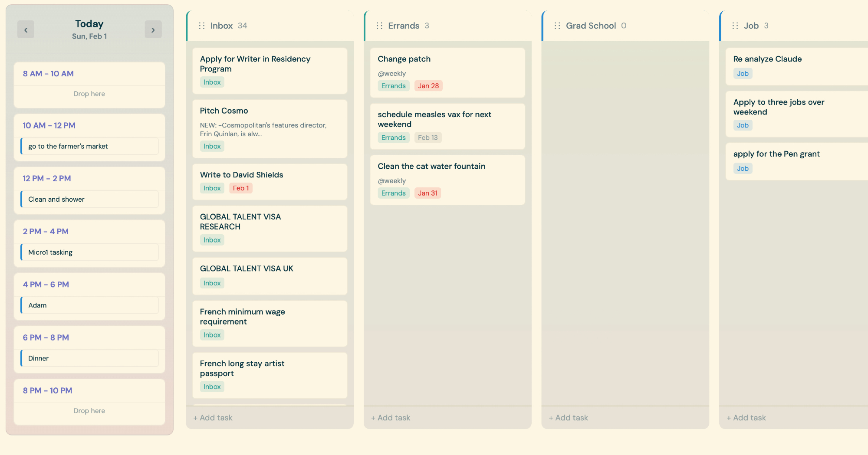This screenshot has height=455, width=868.
Task: Click the Jan 28 overdue date tag
Action: [x=428, y=86]
